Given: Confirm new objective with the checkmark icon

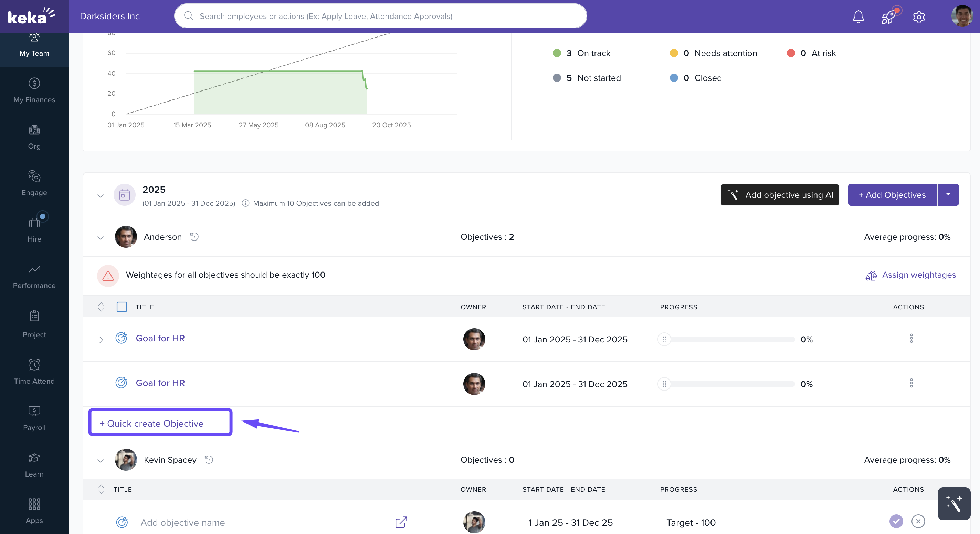Looking at the screenshot, I should [x=896, y=521].
